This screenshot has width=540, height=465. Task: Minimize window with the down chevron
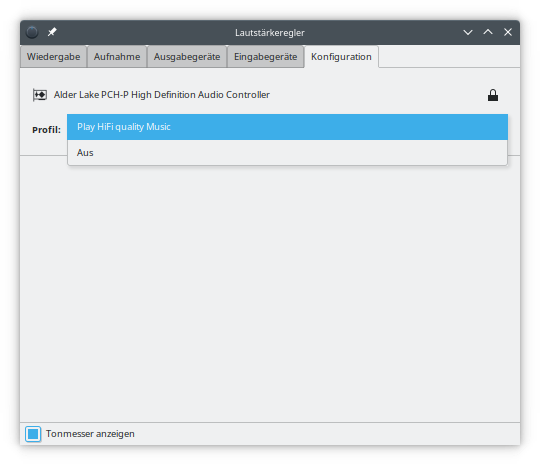point(468,32)
